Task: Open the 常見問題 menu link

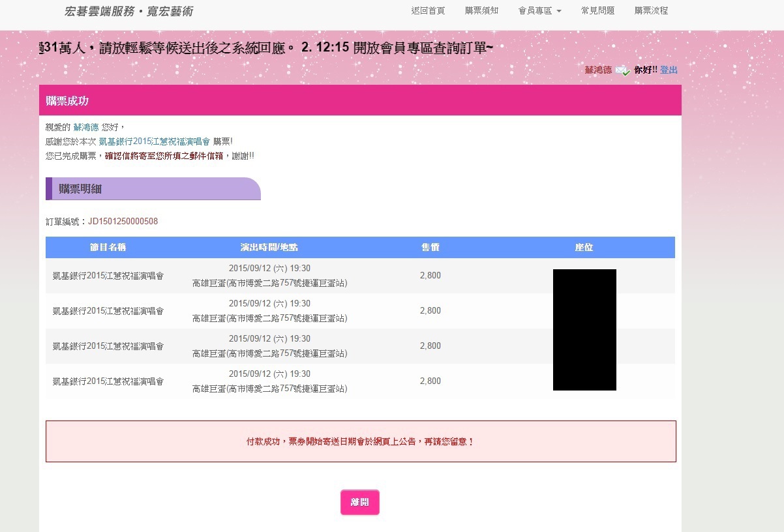Action: click(597, 11)
